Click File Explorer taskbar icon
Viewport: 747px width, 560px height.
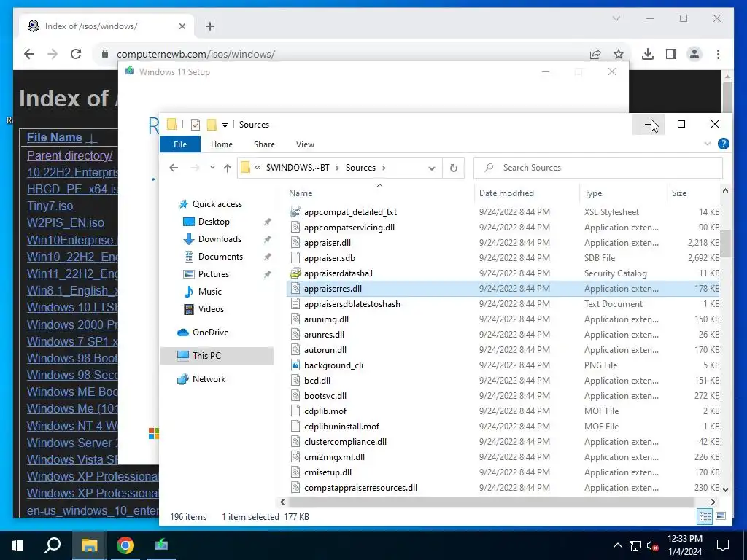[x=89, y=545]
